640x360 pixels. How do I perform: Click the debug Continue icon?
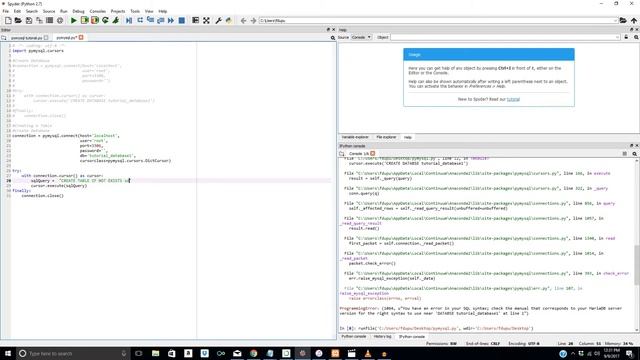(171, 20)
